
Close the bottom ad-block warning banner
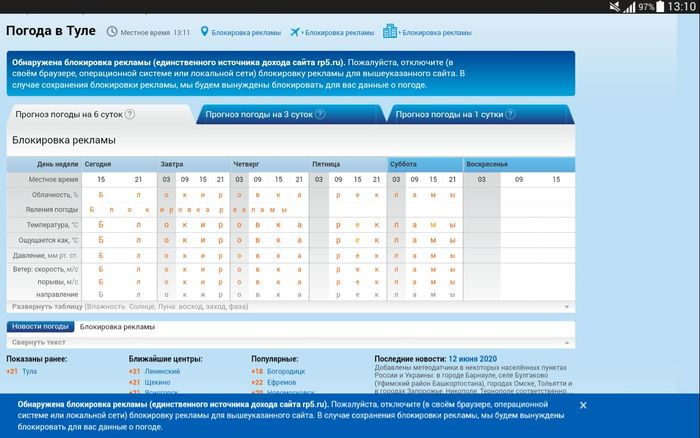(x=583, y=405)
